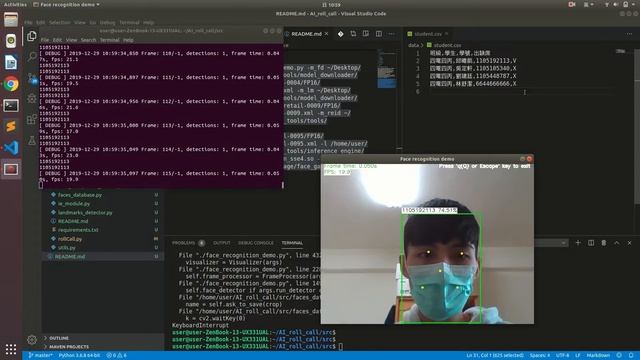Open the Explorer view in activity bar

32,36
